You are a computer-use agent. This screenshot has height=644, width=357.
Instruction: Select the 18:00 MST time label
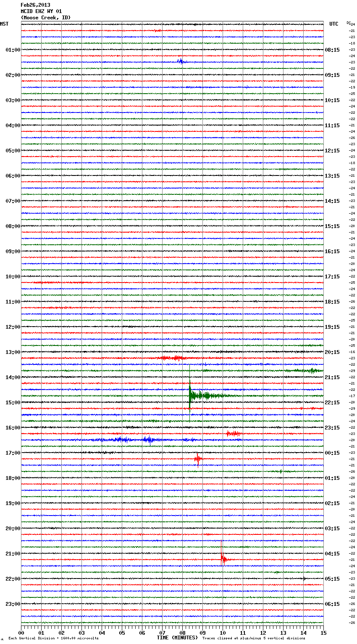pyautogui.click(x=13, y=478)
